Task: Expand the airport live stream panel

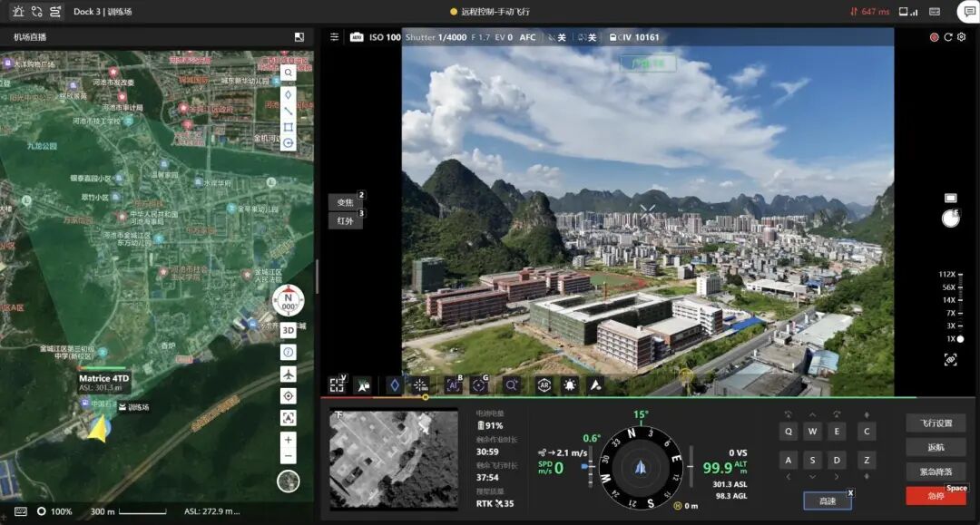Action: 299,37
